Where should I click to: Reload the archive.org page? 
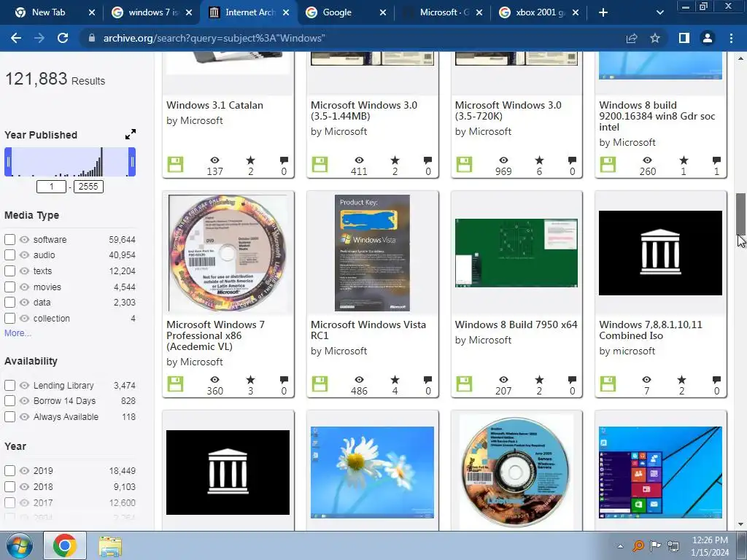pos(63,38)
